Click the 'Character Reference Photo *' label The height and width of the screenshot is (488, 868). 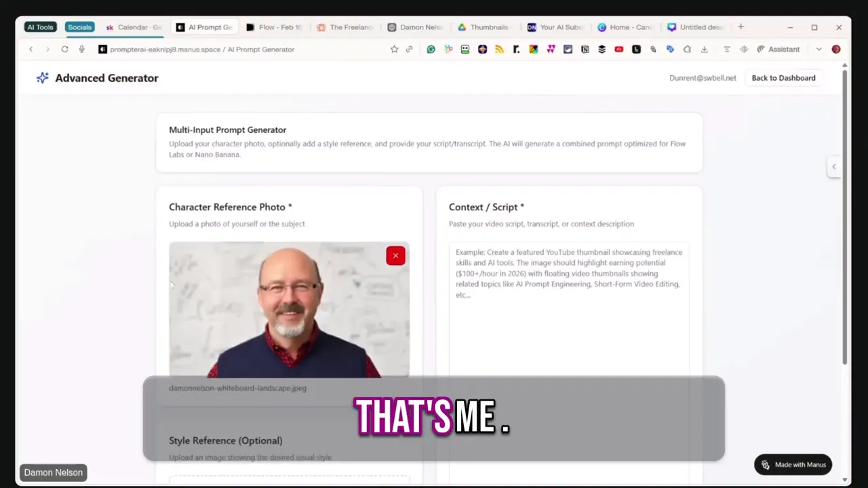click(231, 207)
